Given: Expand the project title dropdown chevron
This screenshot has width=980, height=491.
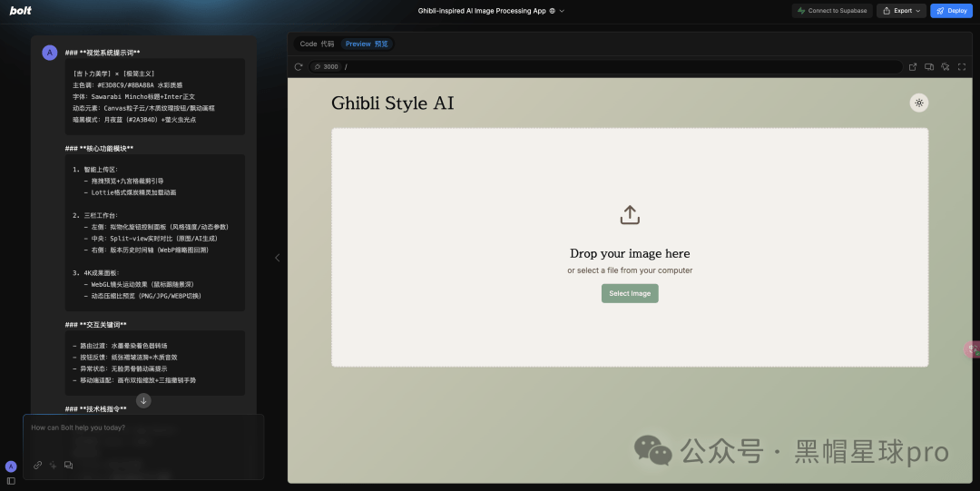Looking at the screenshot, I should [562, 11].
